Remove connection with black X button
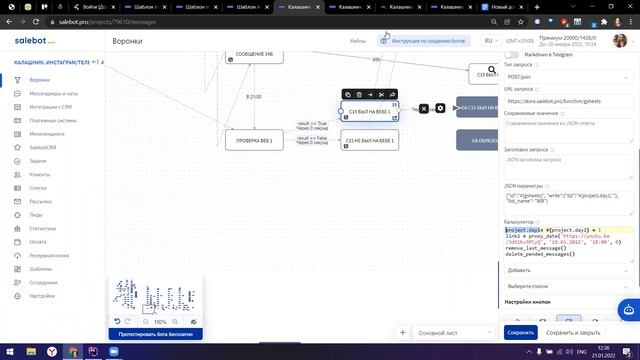Viewport: 640px width, 360px height. (x=424, y=109)
